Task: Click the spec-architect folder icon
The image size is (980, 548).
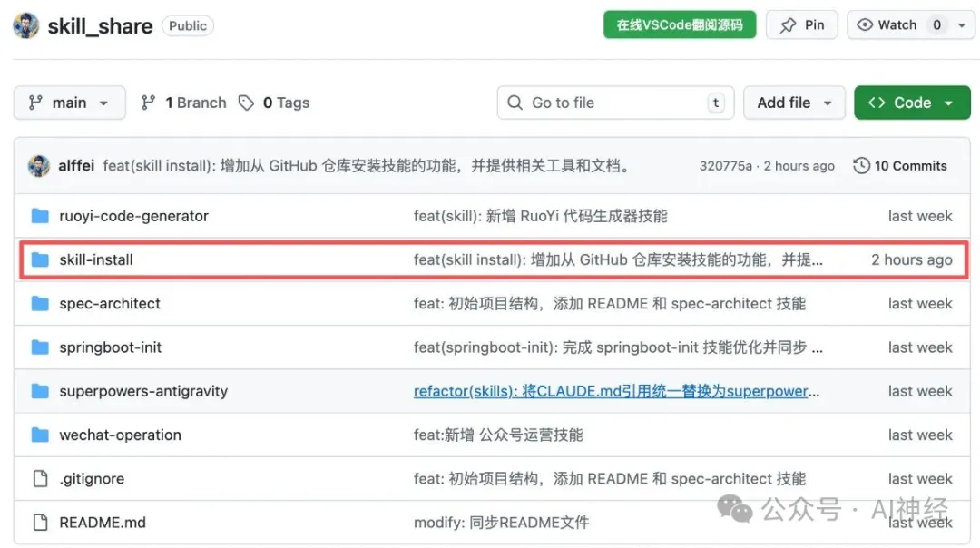Action: coord(40,304)
